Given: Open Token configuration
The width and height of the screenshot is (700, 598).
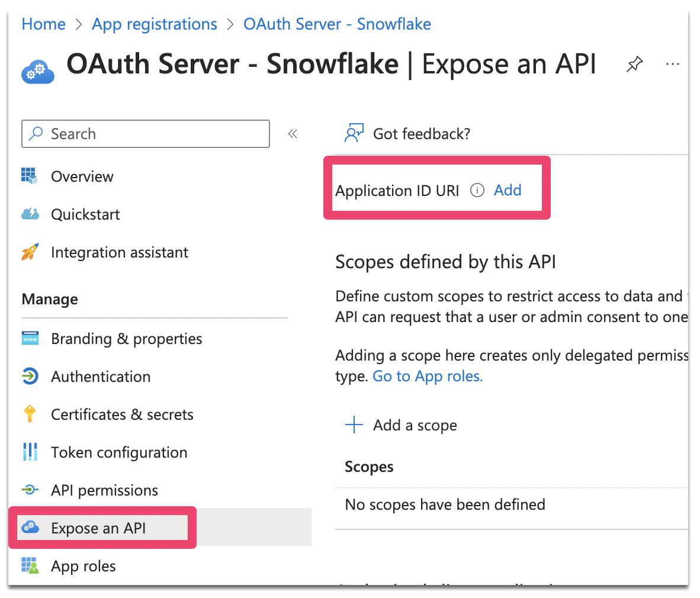Looking at the screenshot, I should 119,453.
